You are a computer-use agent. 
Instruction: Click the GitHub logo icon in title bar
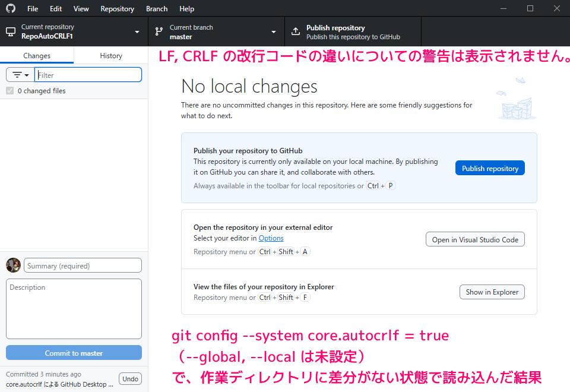tap(11, 9)
